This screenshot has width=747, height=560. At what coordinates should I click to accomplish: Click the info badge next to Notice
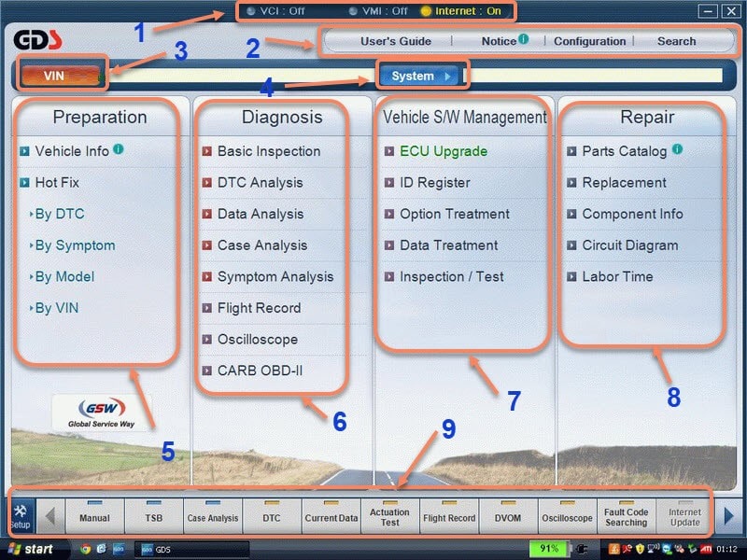click(x=524, y=39)
